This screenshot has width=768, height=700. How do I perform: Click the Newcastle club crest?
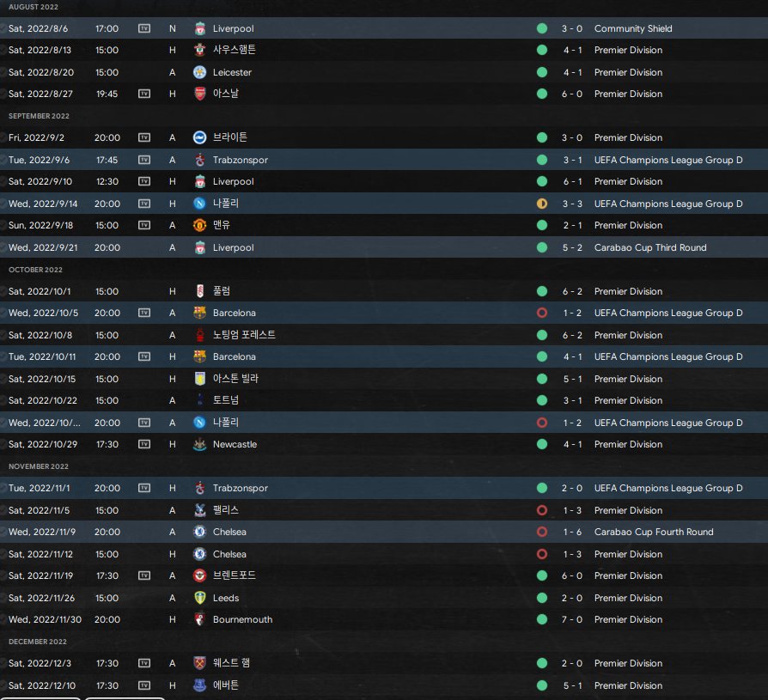pyautogui.click(x=200, y=444)
